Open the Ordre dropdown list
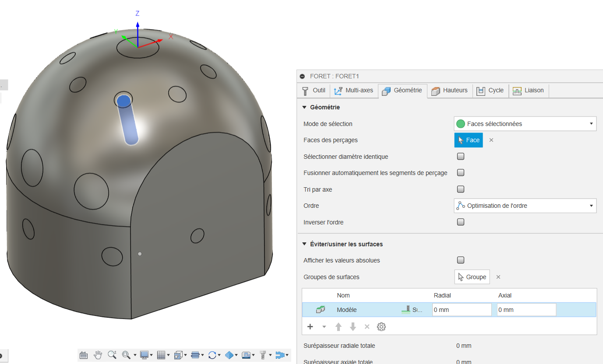This screenshot has height=364, width=603. (x=525, y=206)
